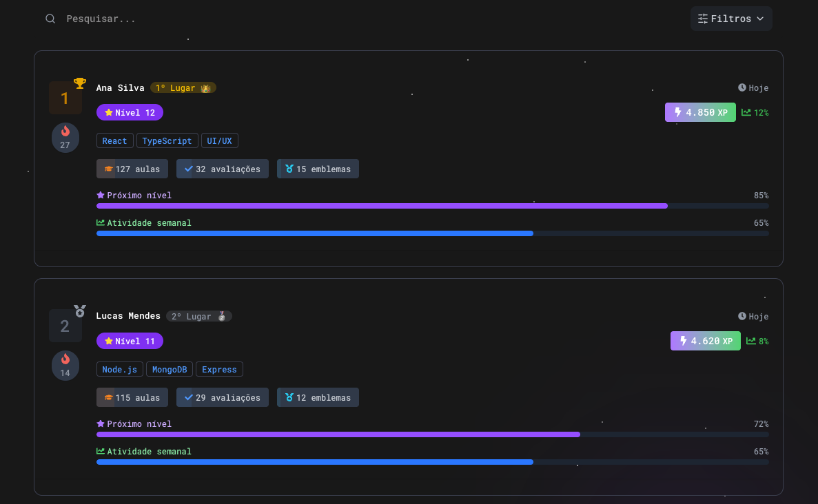The image size is (818, 504).
Task: Click rank number 1 badge
Action: [x=65, y=98]
